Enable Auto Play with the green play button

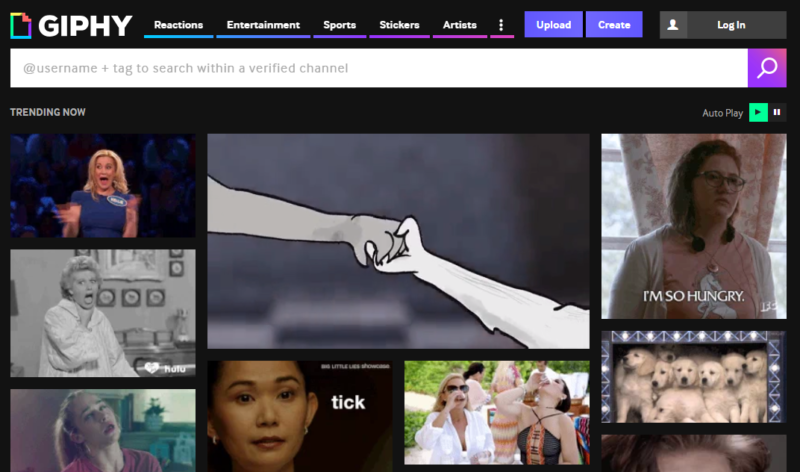758,112
